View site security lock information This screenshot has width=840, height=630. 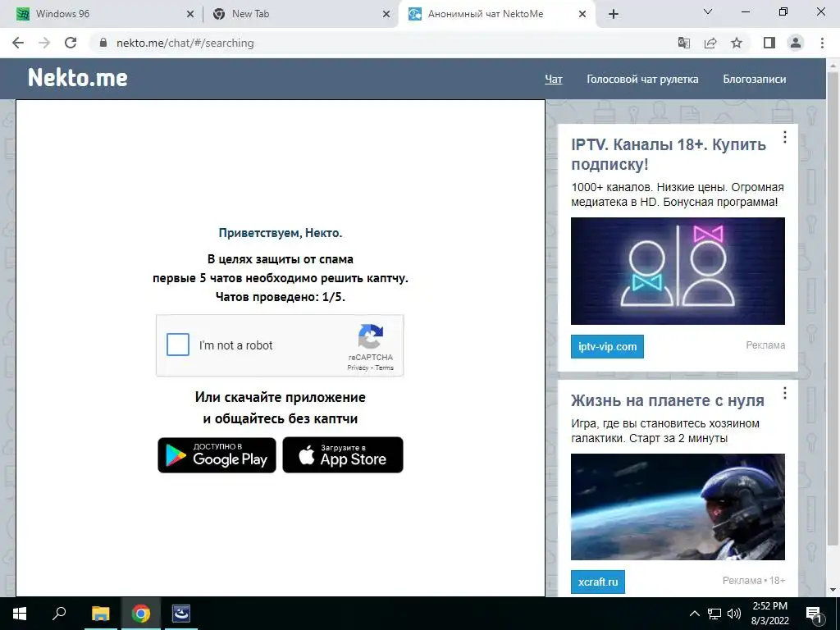(x=103, y=43)
